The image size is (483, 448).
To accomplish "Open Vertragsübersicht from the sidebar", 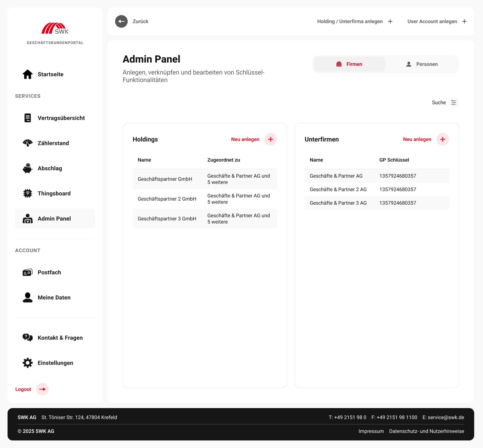I will coord(55,118).
